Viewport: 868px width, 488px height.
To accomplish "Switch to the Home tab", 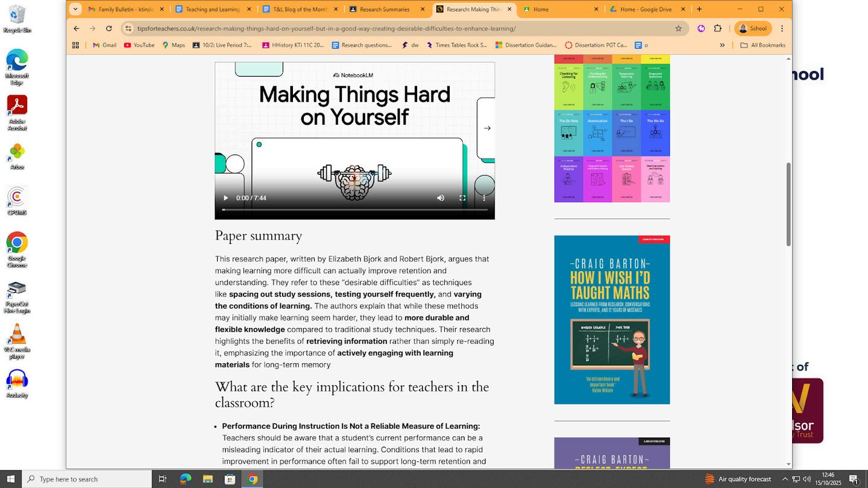I will (561, 9).
